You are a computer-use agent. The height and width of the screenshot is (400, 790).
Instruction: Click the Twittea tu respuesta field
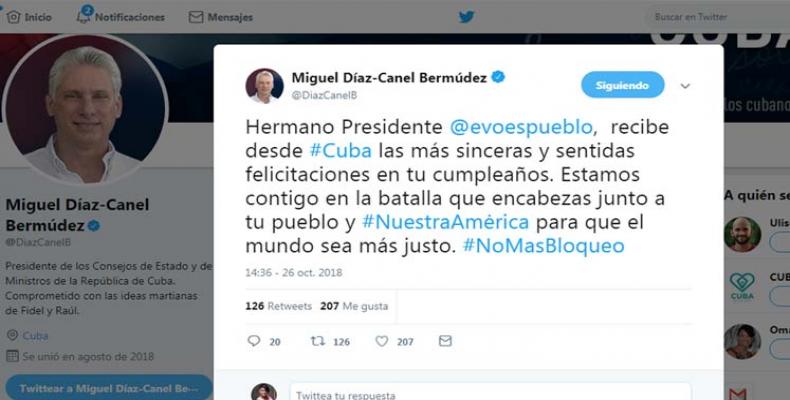(x=490, y=392)
